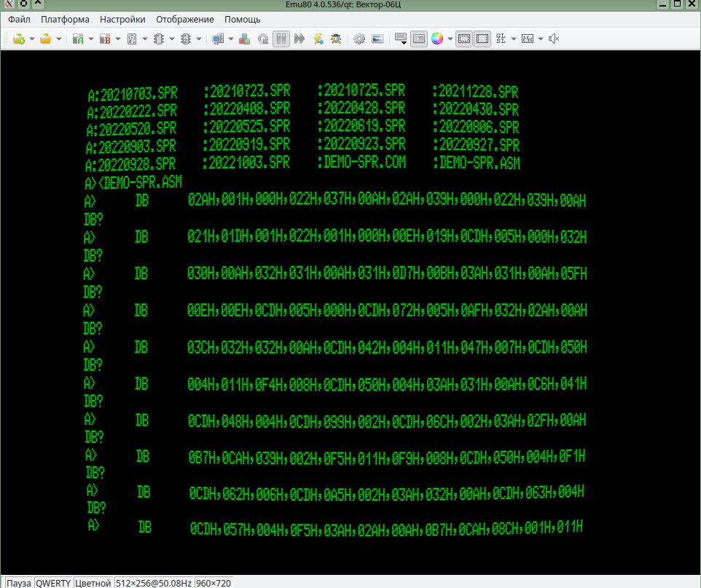Click the floppy disk A icon

coord(78,39)
